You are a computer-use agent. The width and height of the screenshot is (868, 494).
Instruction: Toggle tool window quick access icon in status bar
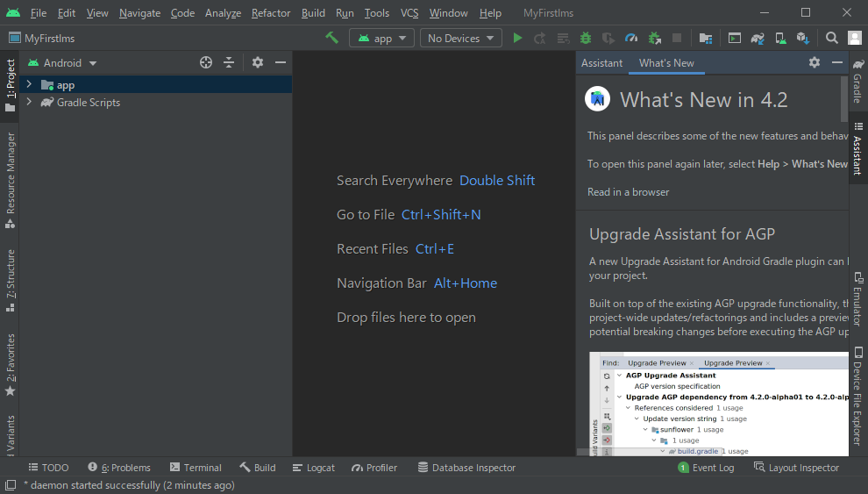[10, 485]
